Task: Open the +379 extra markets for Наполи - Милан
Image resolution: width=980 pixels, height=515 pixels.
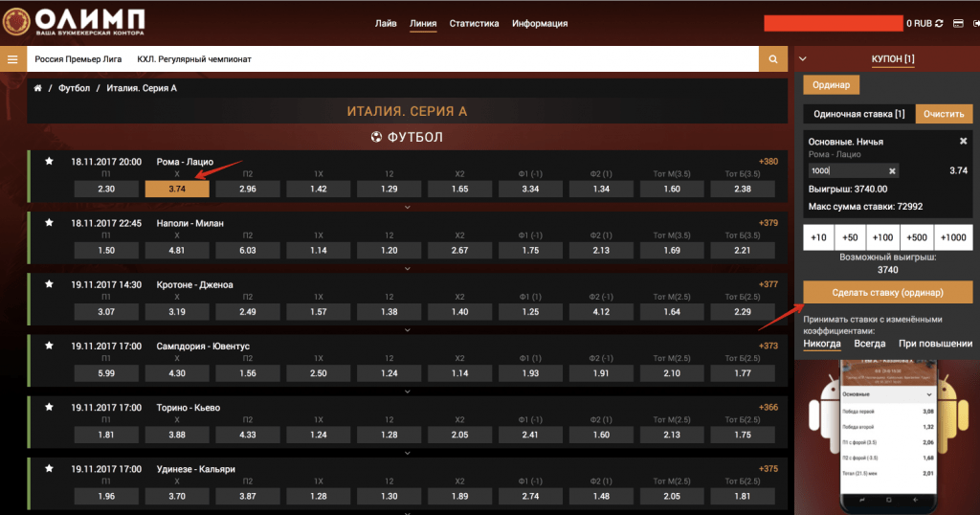Action: tap(768, 223)
